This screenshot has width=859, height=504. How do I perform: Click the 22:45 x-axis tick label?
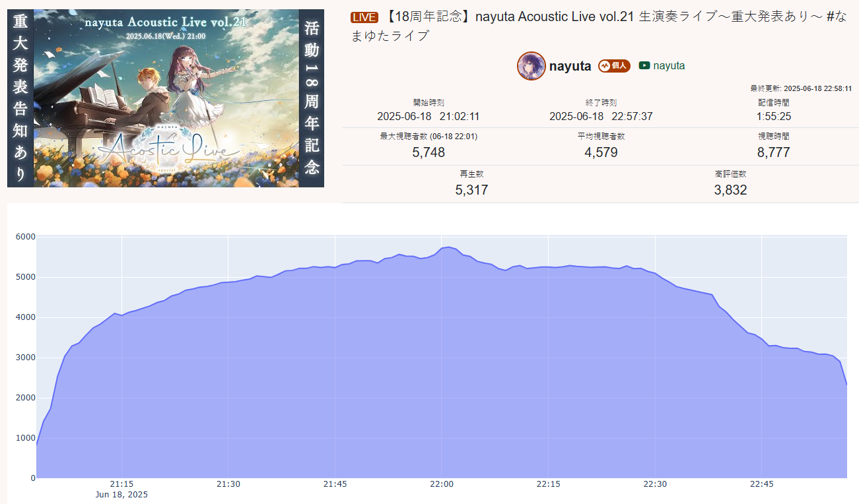tap(762, 484)
